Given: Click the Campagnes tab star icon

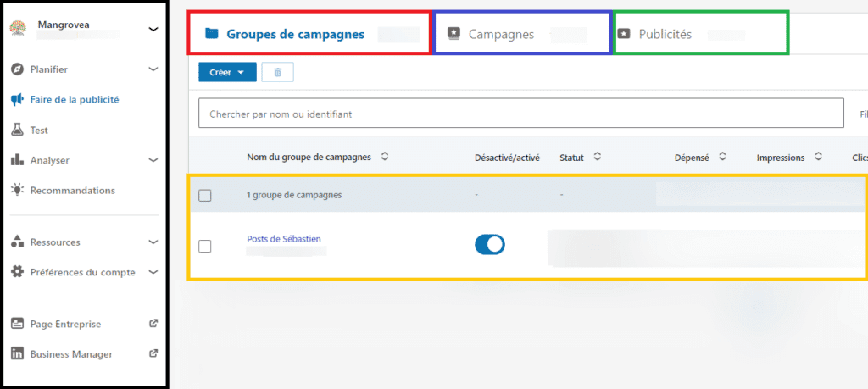Looking at the screenshot, I should click(x=453, y=34).
